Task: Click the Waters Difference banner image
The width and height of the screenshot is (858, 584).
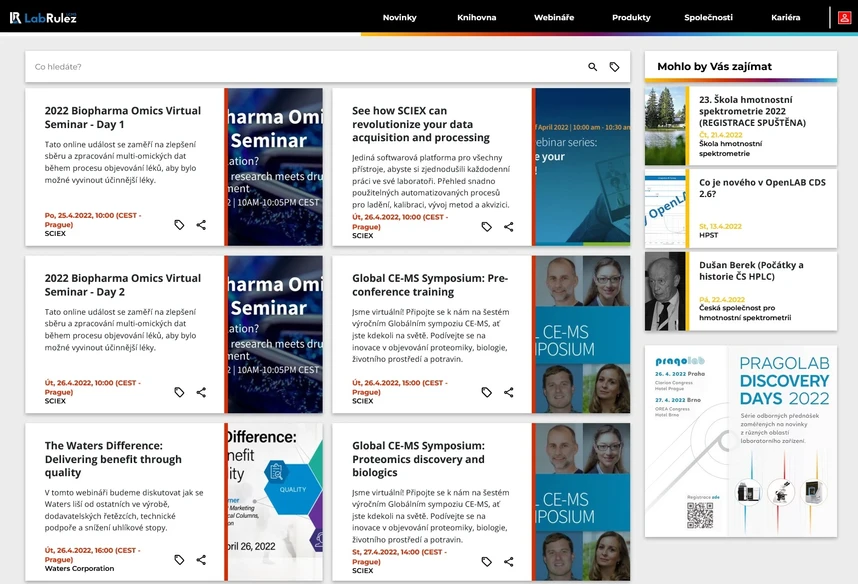Action: pyautogui.click(x=275, y=502)
